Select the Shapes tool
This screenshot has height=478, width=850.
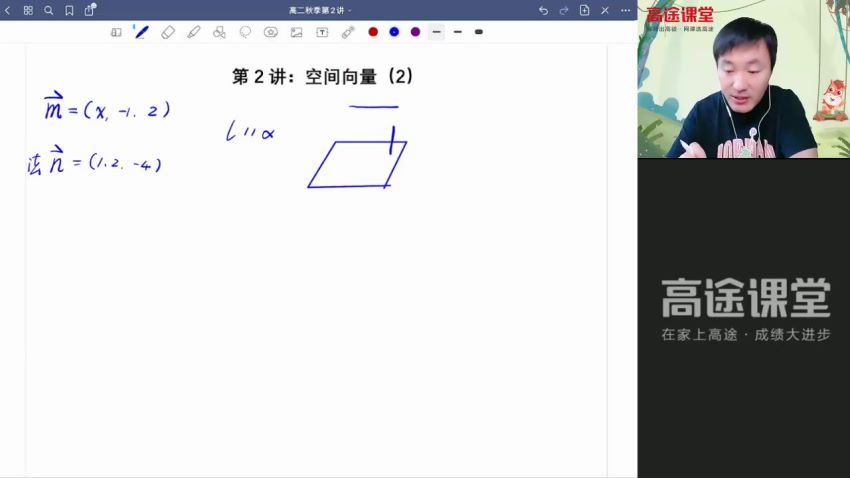[x=219, y=32]
